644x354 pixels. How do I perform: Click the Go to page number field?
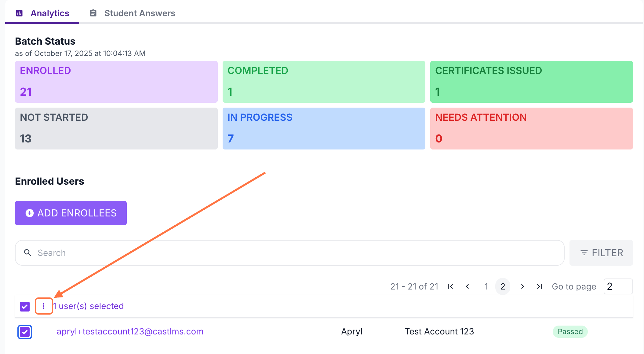click(618, 286)
